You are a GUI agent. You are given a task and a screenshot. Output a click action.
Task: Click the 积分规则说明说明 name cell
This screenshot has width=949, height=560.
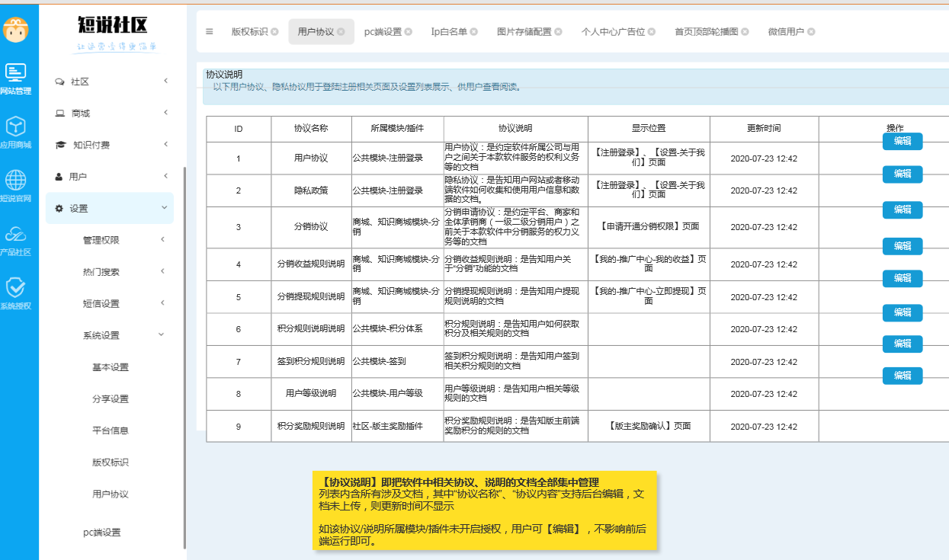(311, 329)
